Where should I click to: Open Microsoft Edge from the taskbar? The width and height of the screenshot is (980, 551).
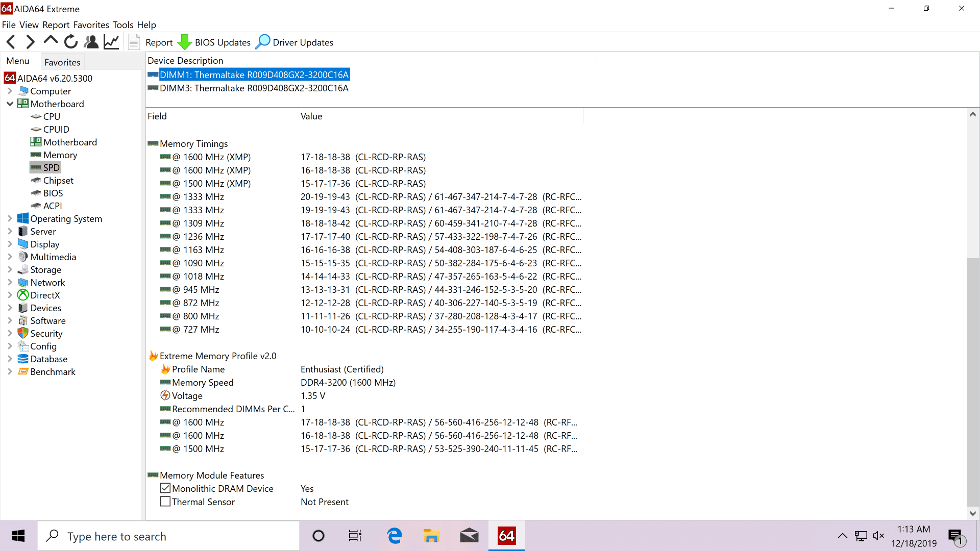click(395, 536)
